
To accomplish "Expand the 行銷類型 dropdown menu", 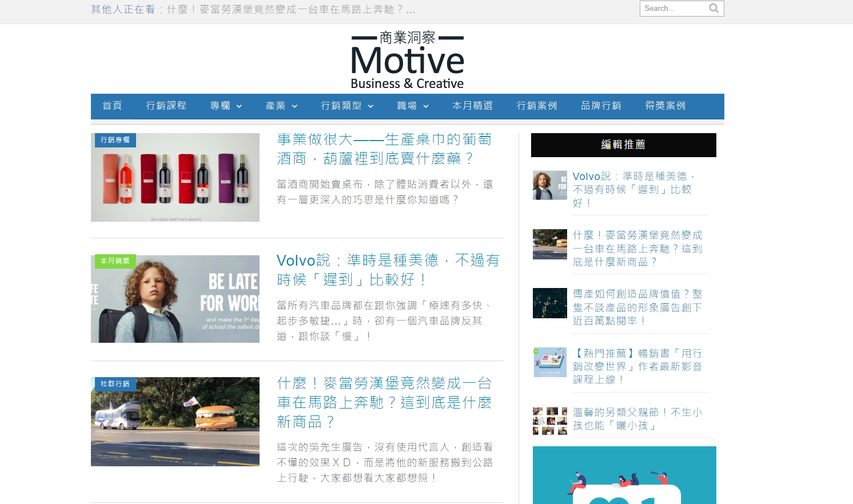I will (347, 106).
